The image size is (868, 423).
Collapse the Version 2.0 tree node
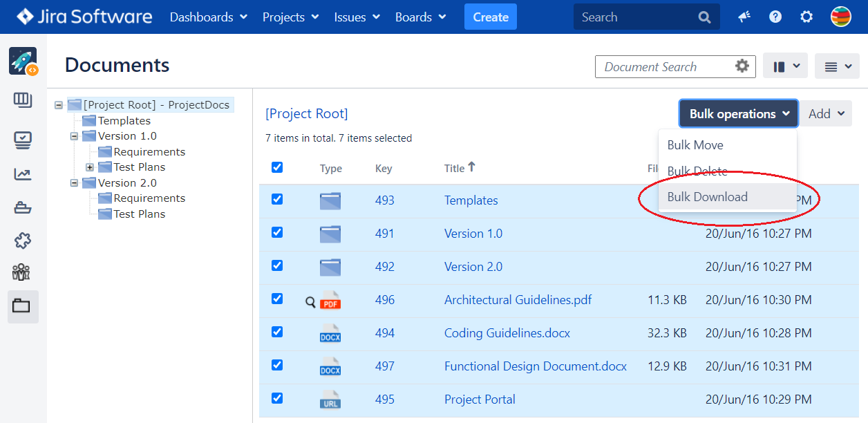coord(74,183)
